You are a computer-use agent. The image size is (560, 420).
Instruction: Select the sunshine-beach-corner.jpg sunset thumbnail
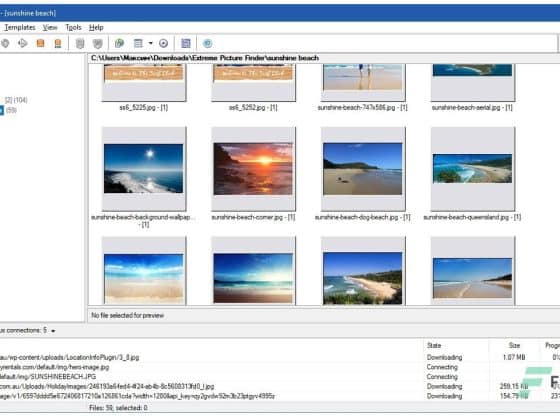pyautogui.click(x=254, y=169)
